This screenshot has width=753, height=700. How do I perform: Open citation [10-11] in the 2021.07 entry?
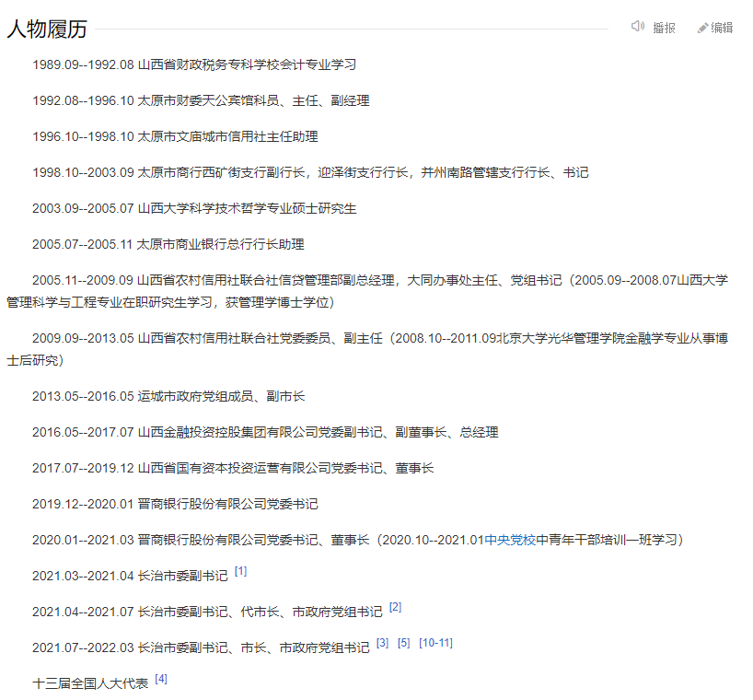[434, 641]
